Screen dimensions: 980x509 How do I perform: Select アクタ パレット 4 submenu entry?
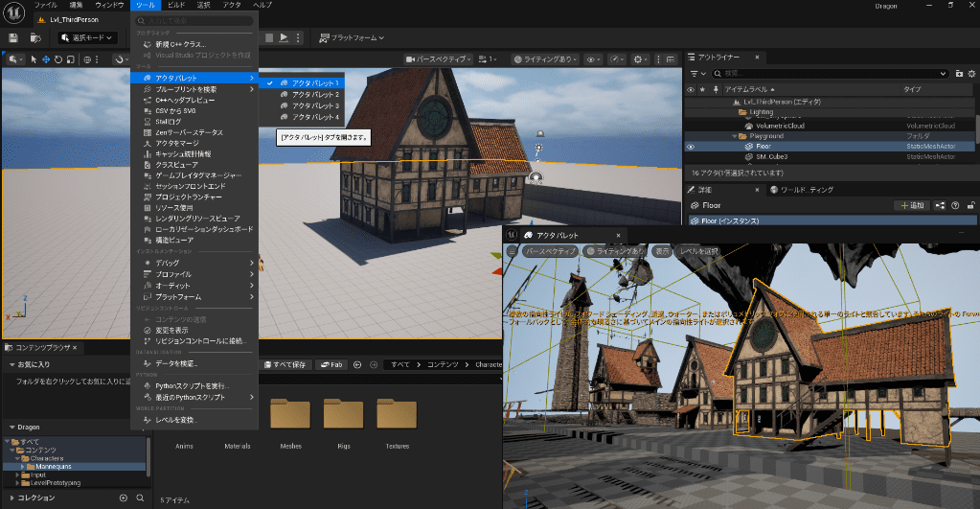coord(302,117)
